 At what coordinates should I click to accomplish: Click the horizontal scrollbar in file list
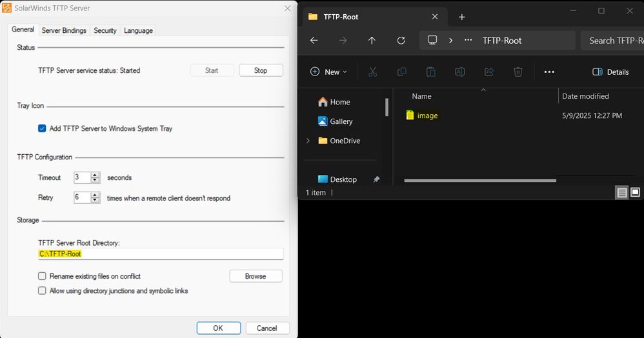[479, 181]
